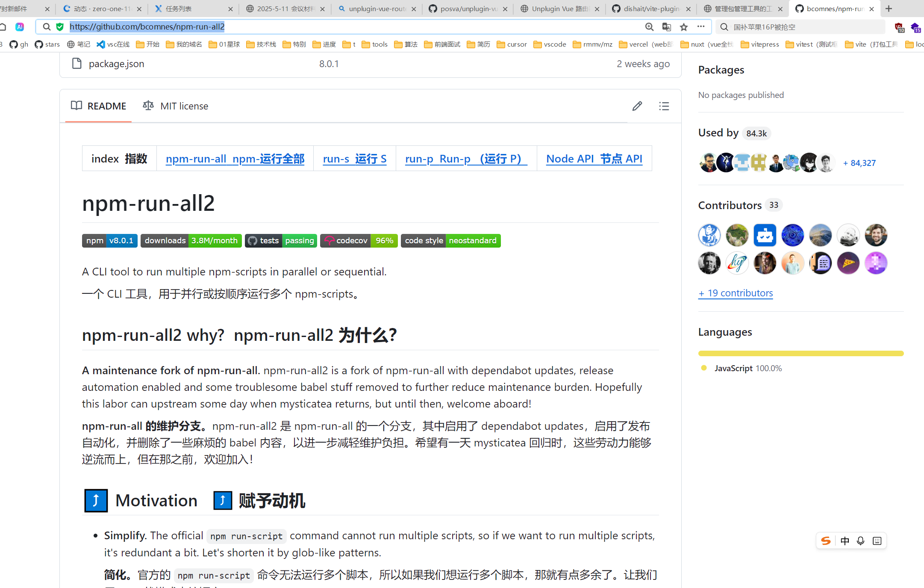Switch to the 动态 · zero-one tab
Screen dimensions: 924x588
coord(103,9)
